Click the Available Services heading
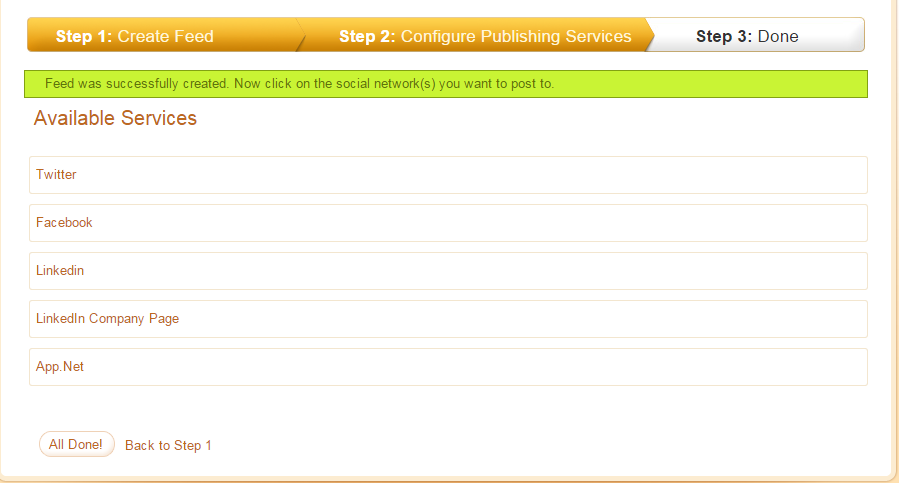899x483 pixels. (x=115, y=118)
